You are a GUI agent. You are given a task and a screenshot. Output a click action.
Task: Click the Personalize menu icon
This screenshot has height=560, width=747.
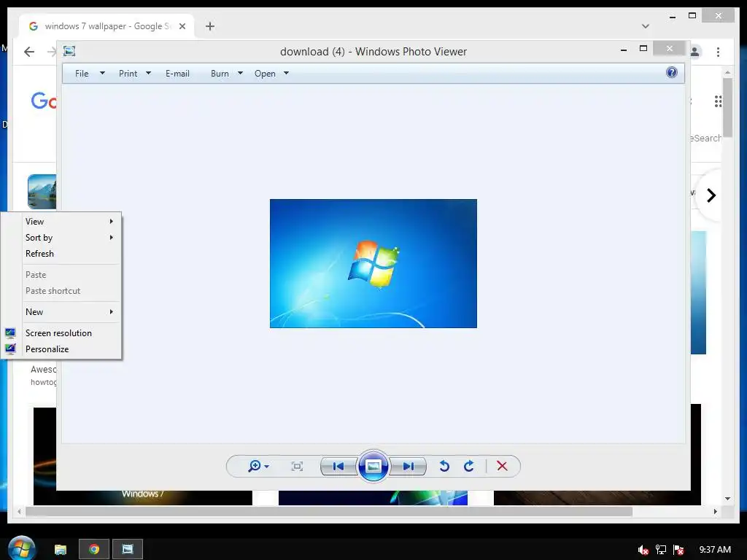coord(10,349)
